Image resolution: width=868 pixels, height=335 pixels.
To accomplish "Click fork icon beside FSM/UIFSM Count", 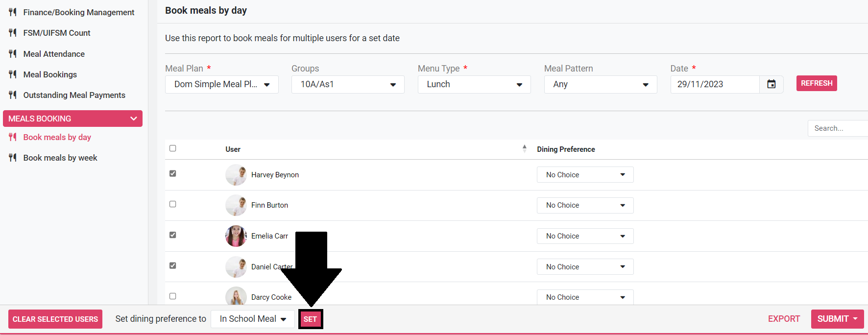I will (13, 33).
